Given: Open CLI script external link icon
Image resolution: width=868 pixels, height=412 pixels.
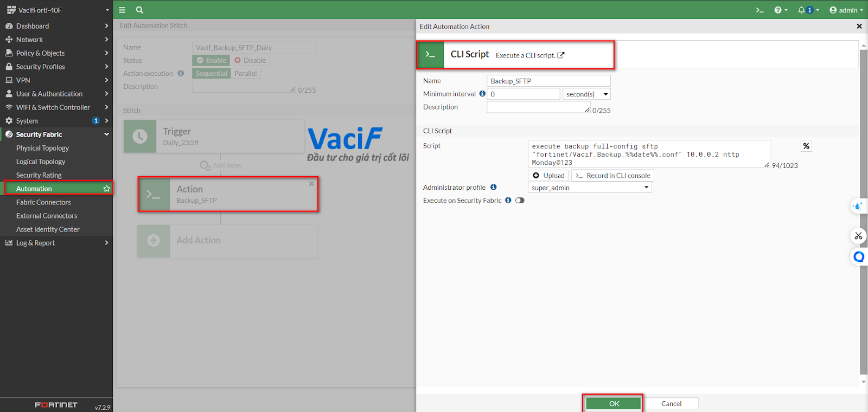Looking at the screenshot, I should [x=561, y=55].
